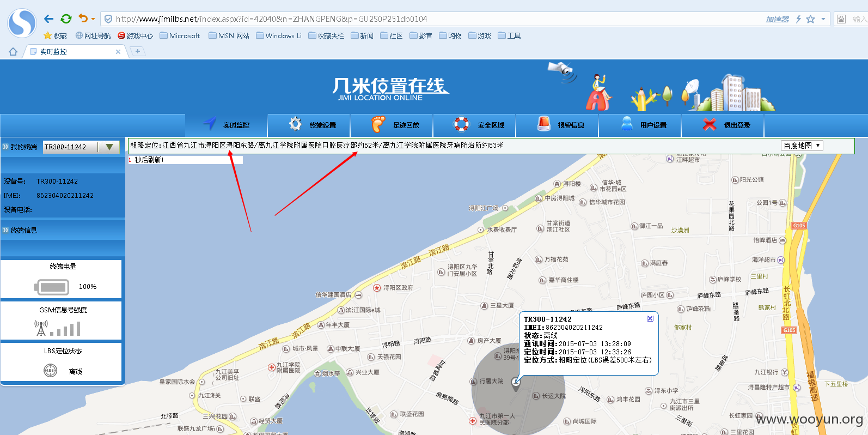Open the 网址导航 bookmark

pyautogui.click(x=93, y=35)
